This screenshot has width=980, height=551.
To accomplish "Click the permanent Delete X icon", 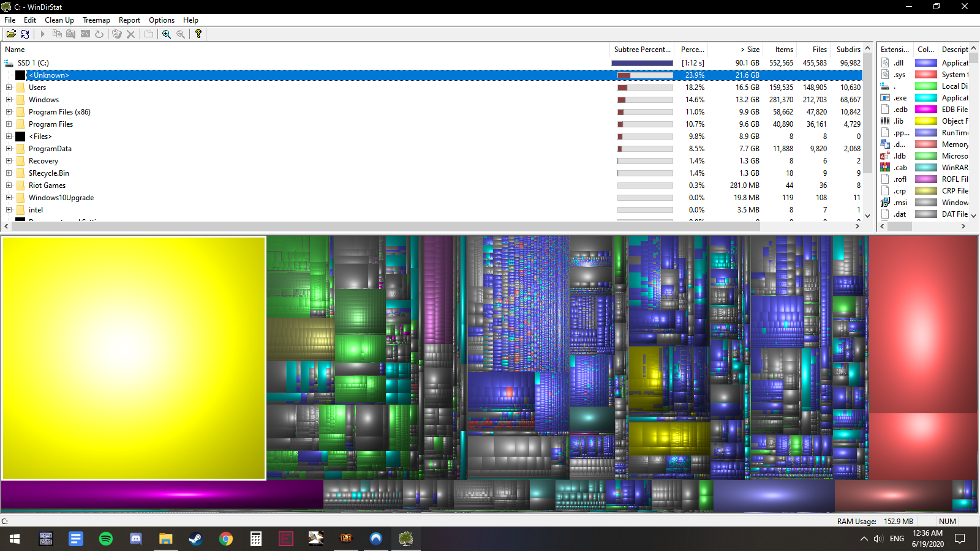I will (130, 34).
